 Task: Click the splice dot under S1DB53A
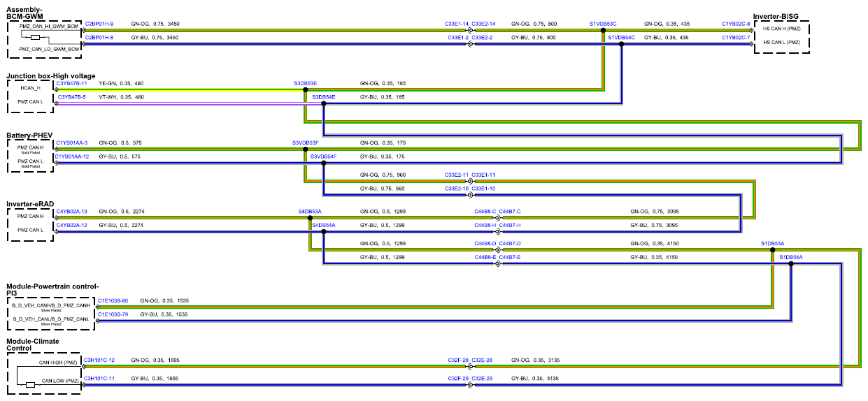pyautogui.click(x=773, y=250)
